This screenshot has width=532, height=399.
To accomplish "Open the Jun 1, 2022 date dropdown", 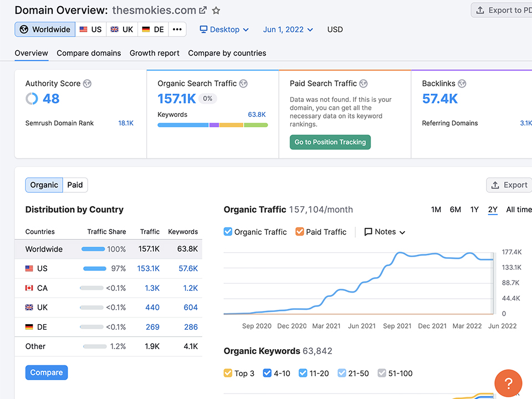I will 288,29.
